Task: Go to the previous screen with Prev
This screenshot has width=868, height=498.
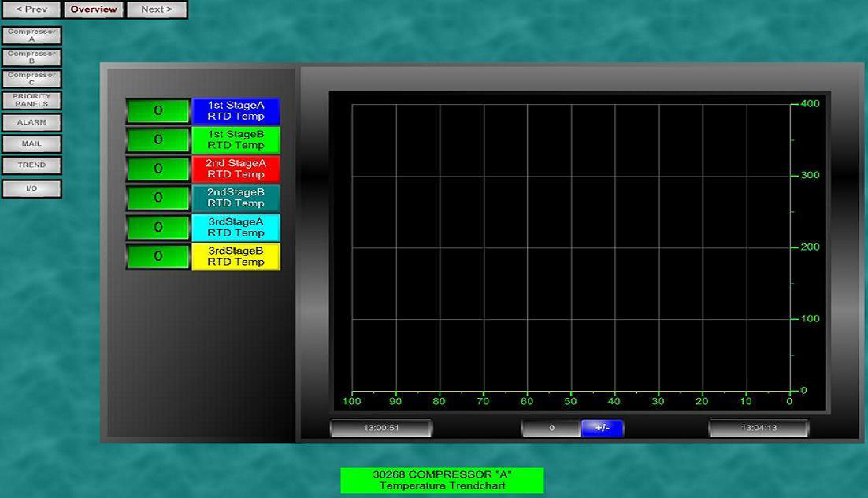Action: (32, 9)
